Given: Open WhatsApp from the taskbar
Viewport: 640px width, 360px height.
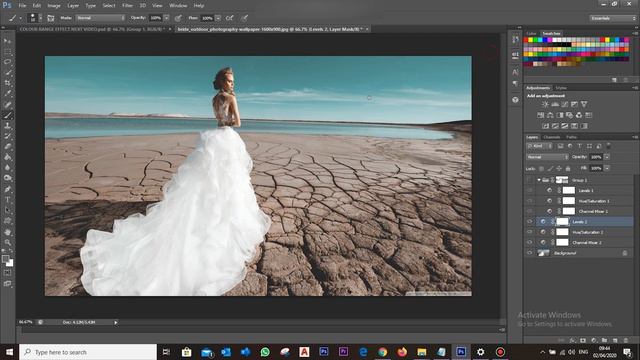Looking at the screenshot, I should (265, 352).
